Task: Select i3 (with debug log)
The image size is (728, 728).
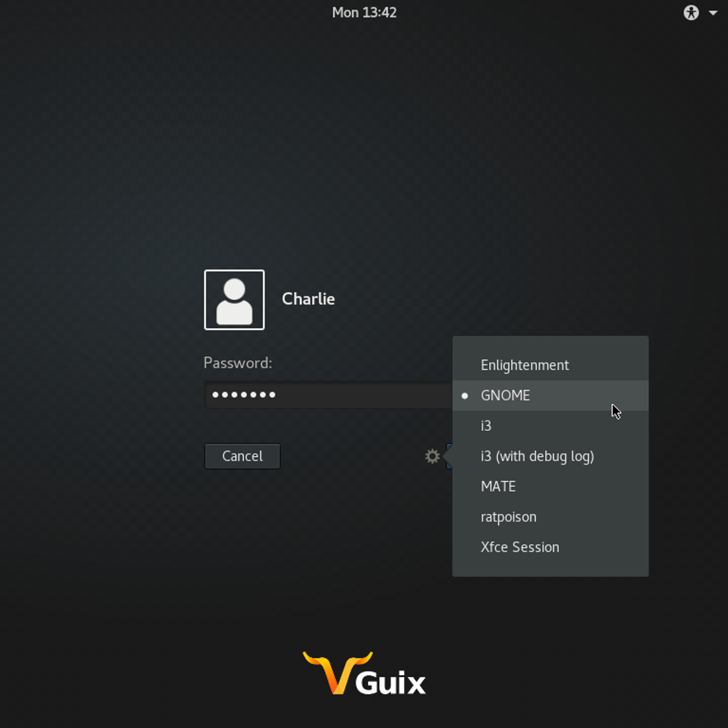Action: tap(536, 456)
